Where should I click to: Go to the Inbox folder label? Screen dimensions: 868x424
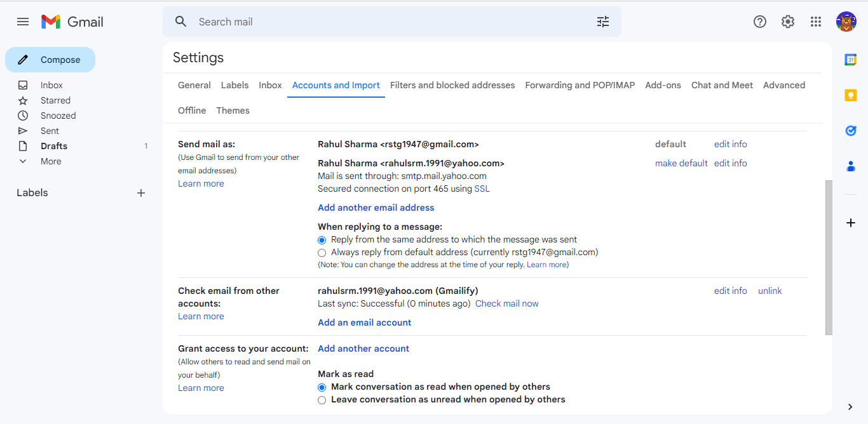point(51,85)
